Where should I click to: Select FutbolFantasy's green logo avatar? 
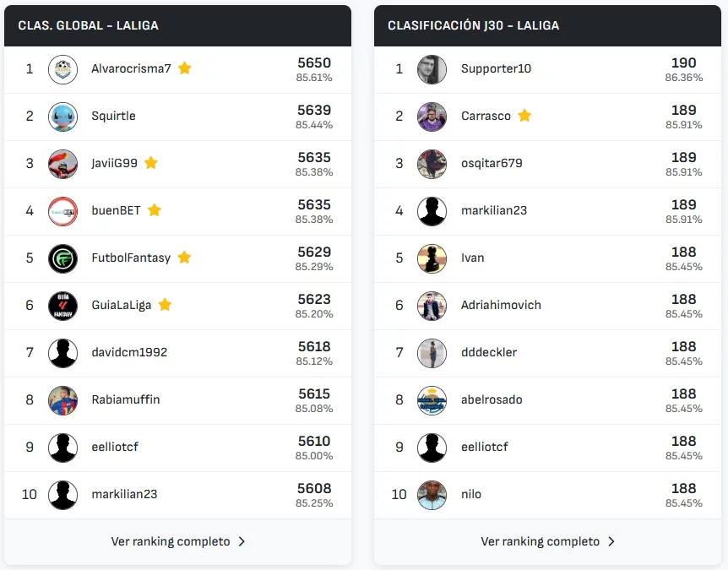pos(63,258)
